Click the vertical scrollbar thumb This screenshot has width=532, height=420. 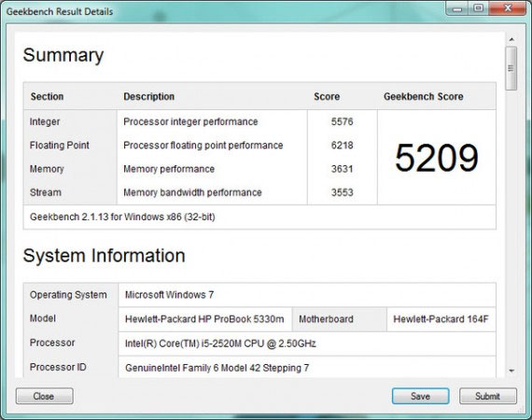click(511, 68)
